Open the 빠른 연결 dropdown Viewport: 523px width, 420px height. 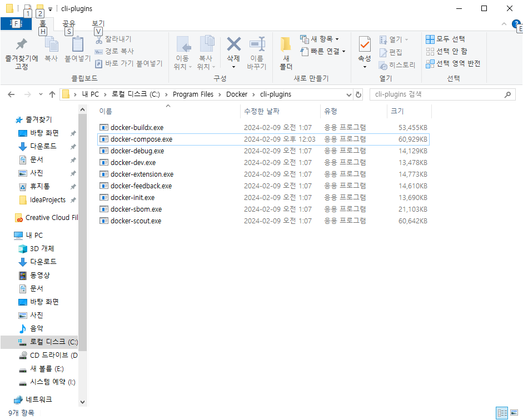[x=322, y=51]
